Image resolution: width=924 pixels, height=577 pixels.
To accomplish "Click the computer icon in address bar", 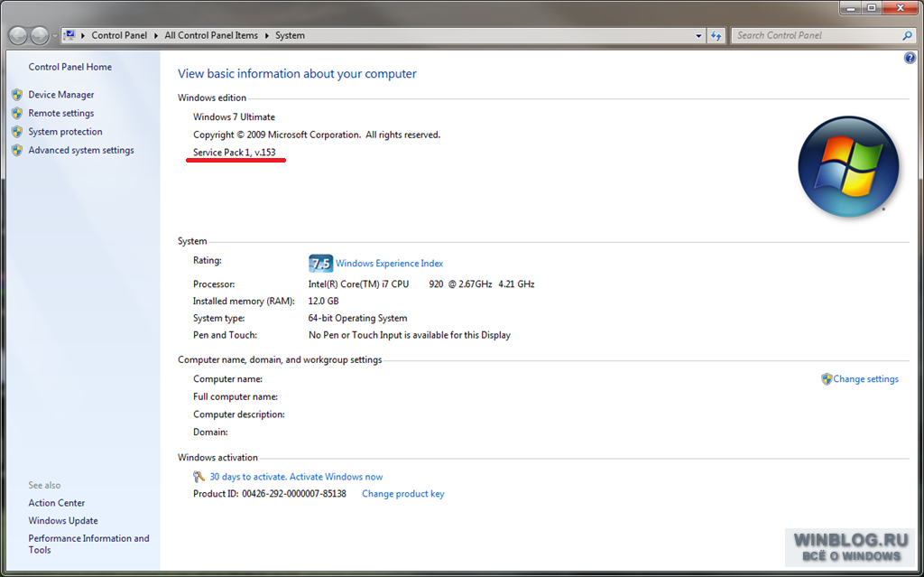I will coord(69,35).
